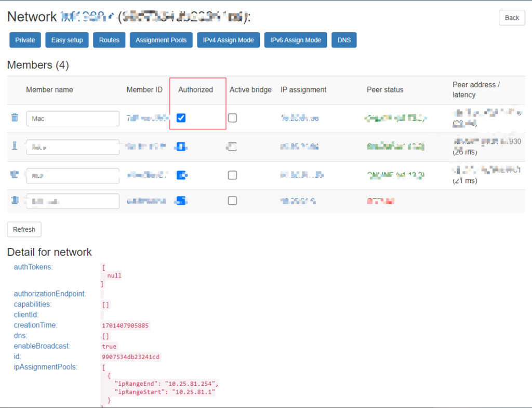532x408 pixels.
Task: Refresh the members list
Action: (x=24, y=229)
